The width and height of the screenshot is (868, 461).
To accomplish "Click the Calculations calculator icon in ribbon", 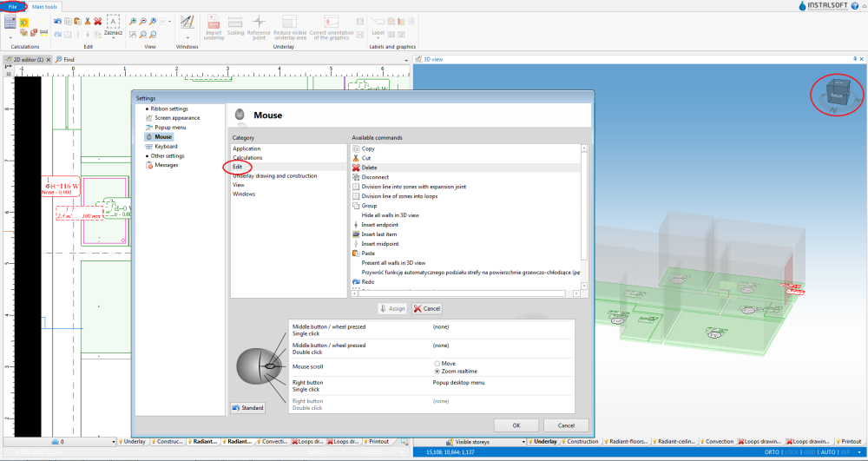I will click(10, 22).
